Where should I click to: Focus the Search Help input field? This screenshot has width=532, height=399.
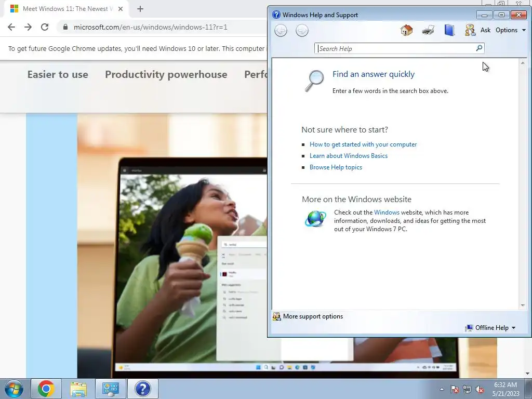(395, 48)
